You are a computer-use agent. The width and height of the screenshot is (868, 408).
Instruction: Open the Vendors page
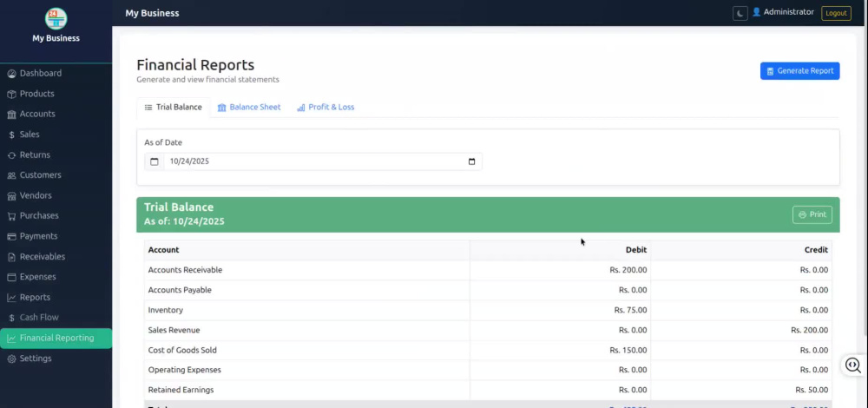tap(56, 195)
